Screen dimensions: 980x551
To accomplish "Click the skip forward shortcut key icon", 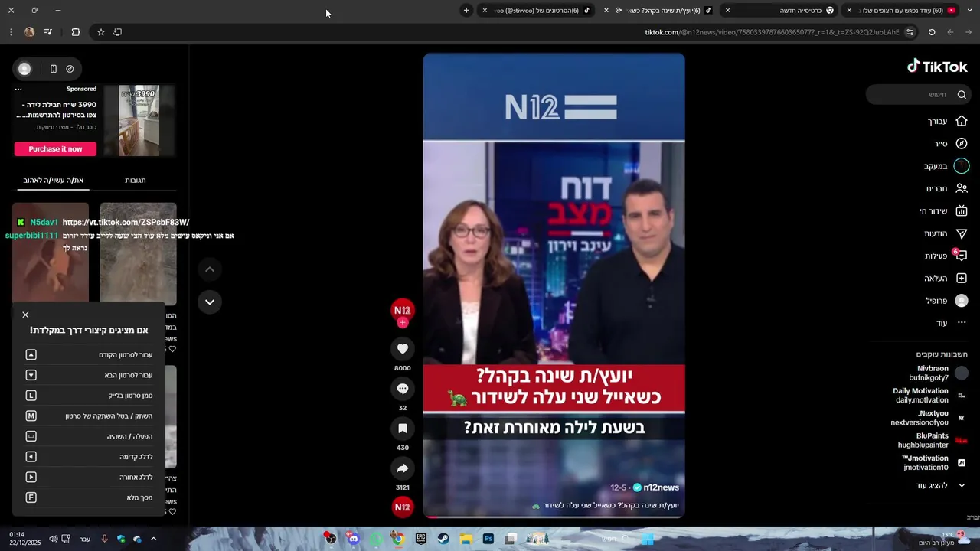I will [x=31, y=457].
